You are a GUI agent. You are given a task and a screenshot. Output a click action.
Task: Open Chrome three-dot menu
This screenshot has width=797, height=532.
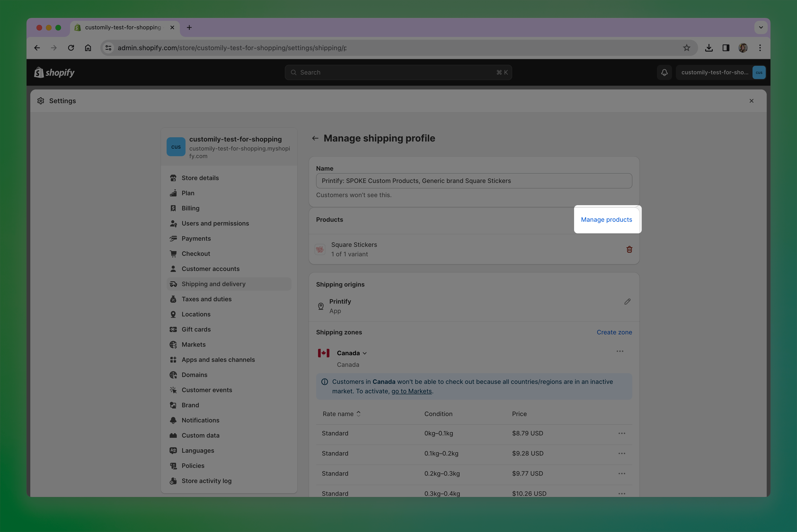pyautogui.click(x=760, y=48)
